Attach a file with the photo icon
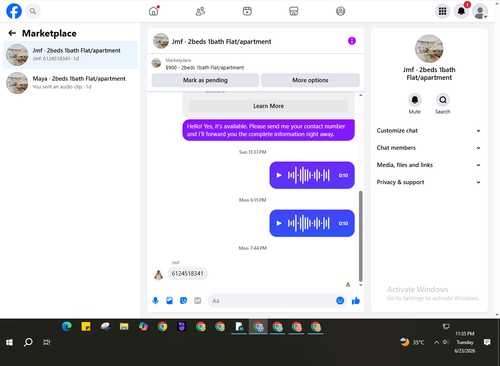This screenshot has width=500, height=366. point(169,301)
